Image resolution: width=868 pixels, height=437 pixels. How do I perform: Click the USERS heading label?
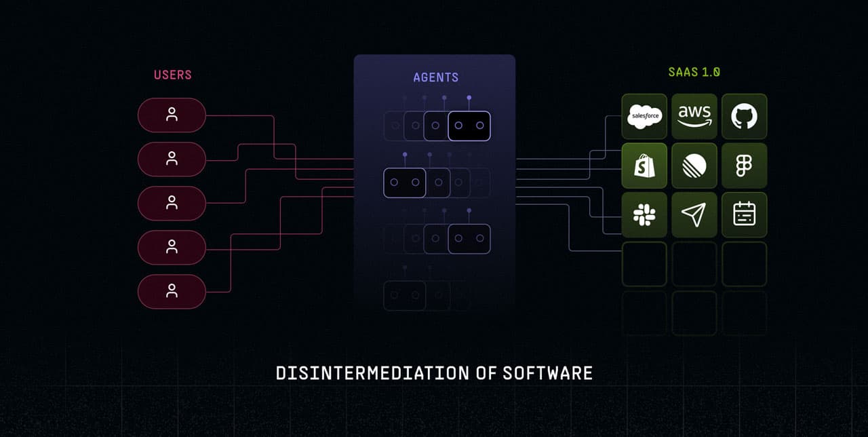172,75
